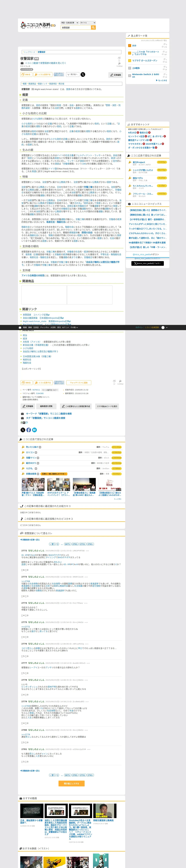The width and height of the screenshot is (186, 868).
Task: Click the music note ピコカキコ section icon
Action: point(22,519)
